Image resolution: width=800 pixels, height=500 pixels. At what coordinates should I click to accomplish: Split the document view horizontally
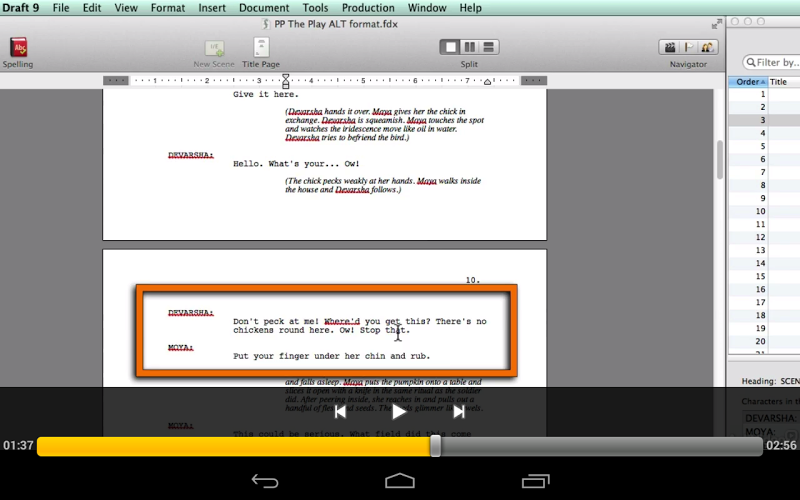(489, 47)
